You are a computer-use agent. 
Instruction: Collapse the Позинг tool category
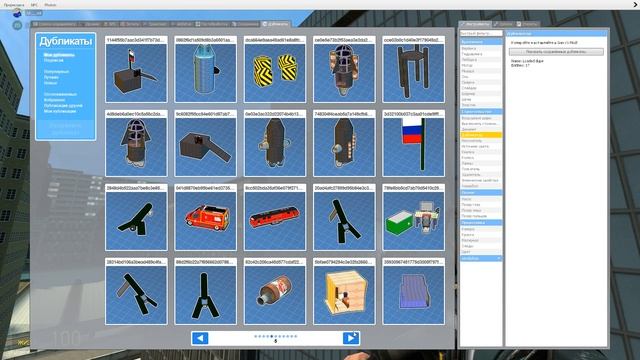[481, 192]
